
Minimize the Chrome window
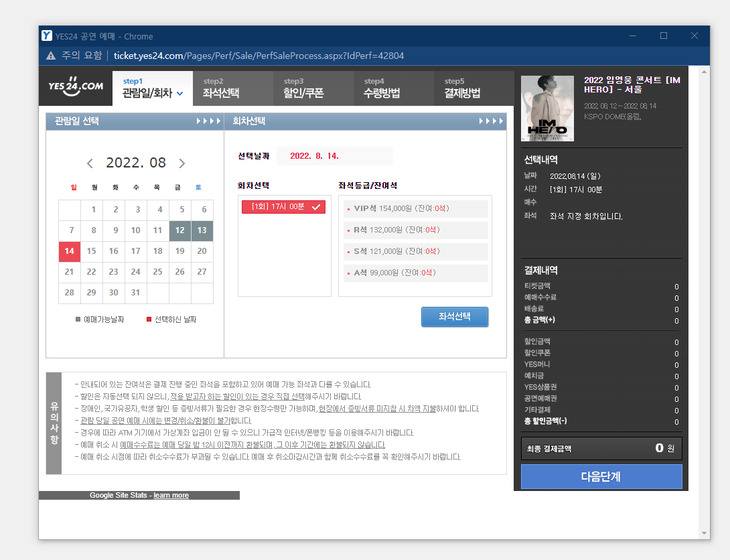[x=633, y=36]
